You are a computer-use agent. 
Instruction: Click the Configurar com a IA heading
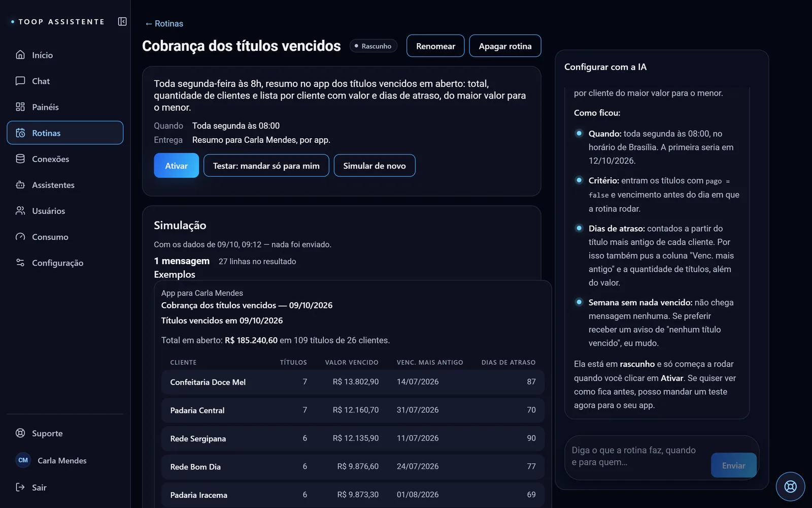(x=605, y=67)
